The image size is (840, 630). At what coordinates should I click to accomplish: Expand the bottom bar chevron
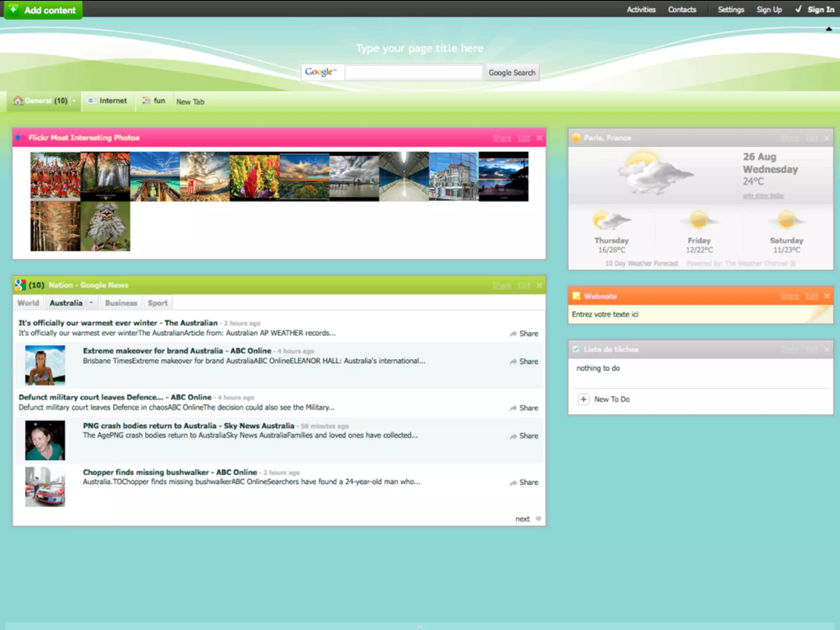click(420, 626)
